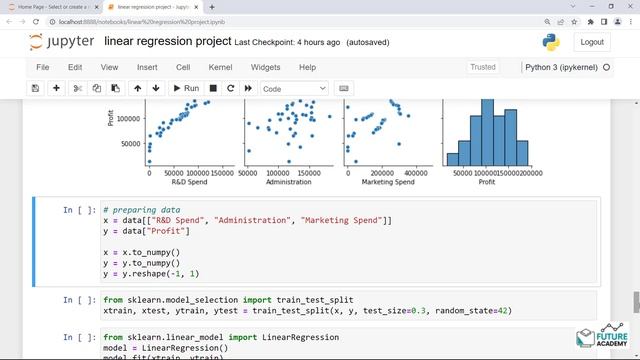The width and height of the screenshot is (640, 360).
Task: Open the browser profile icon
Action: tap(618, 22)
